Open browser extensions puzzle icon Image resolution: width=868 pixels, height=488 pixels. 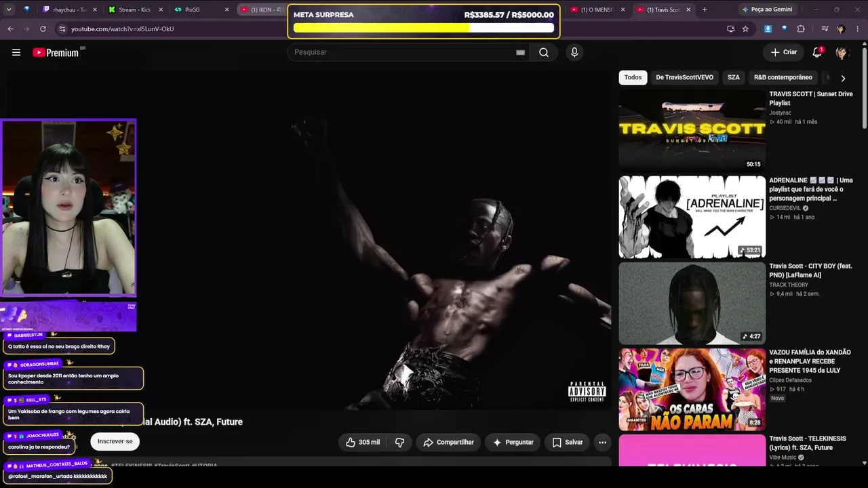pos(801,28)
